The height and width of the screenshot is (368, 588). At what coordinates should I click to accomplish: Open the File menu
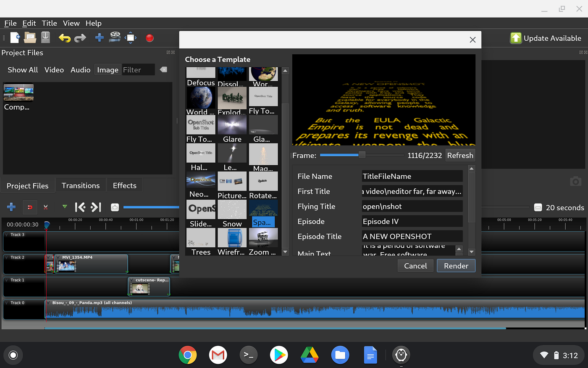click(10, 23)
